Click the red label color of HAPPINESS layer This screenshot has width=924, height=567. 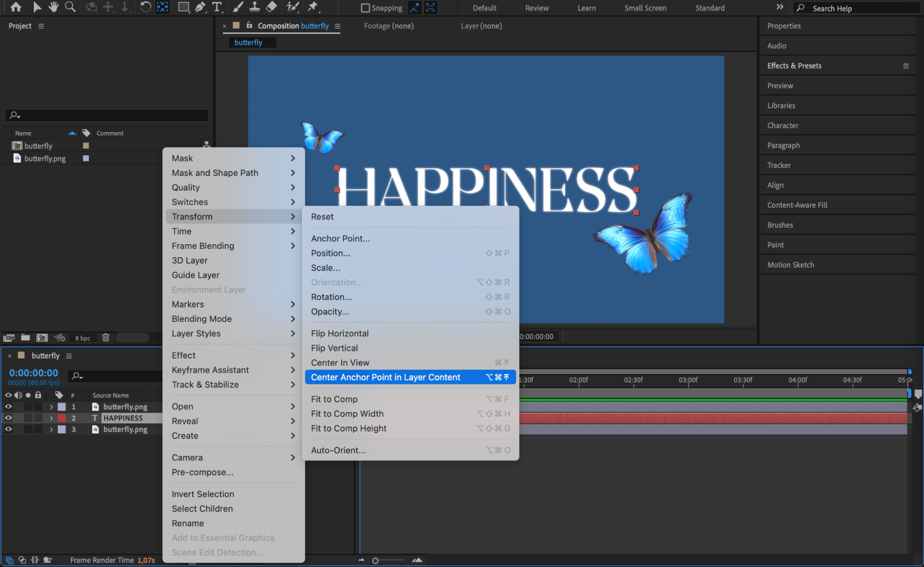point(61,418)
